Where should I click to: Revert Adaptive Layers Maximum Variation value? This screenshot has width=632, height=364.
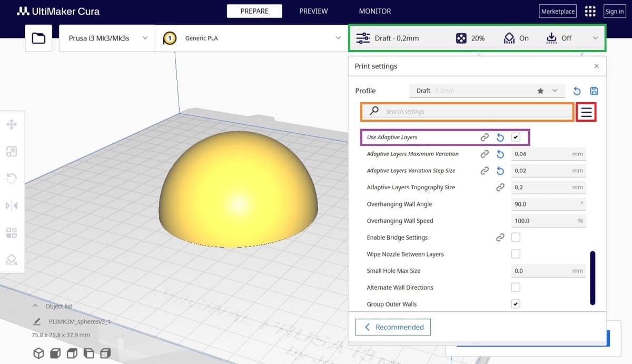[500, 154]
